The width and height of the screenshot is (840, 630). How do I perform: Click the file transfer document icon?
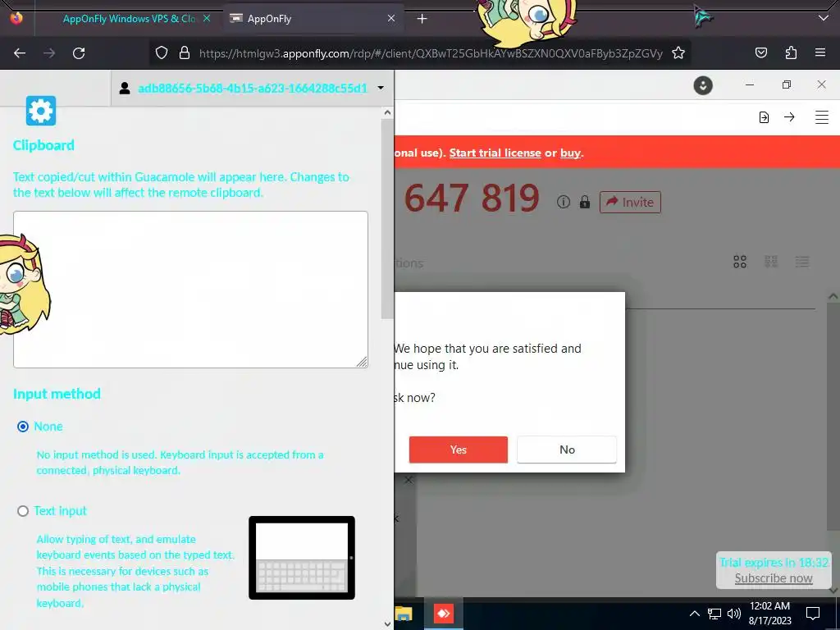click(764, 117)
